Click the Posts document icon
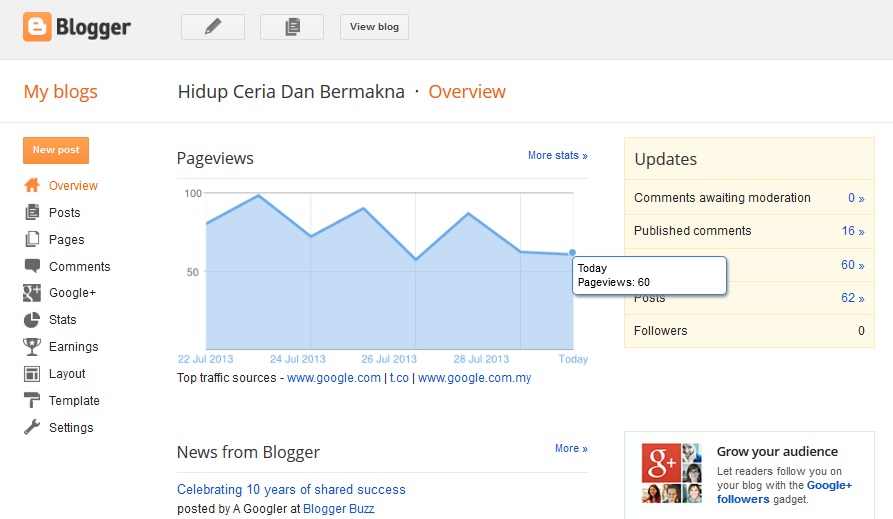Viewport: 893px width, 519px height. coord(32,212)
